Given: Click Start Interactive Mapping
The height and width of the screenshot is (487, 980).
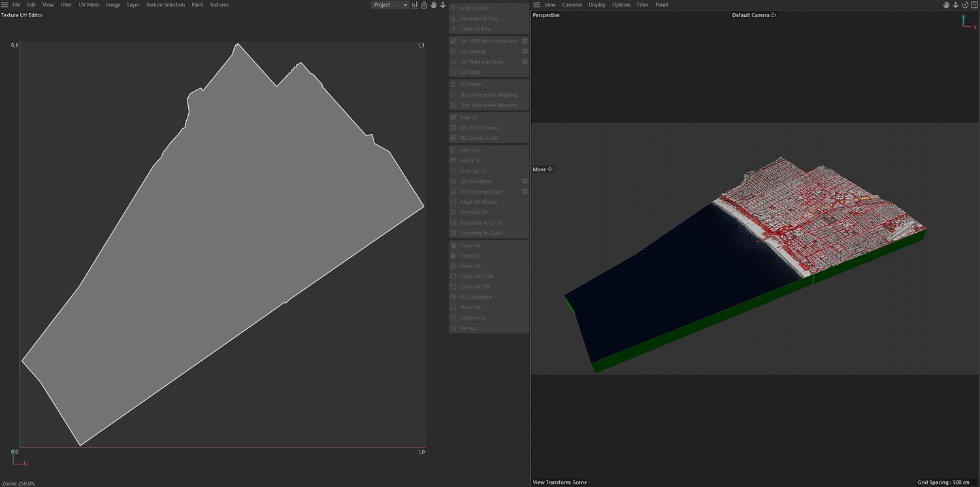Looking at the screenshot, I should click(489, 95).
